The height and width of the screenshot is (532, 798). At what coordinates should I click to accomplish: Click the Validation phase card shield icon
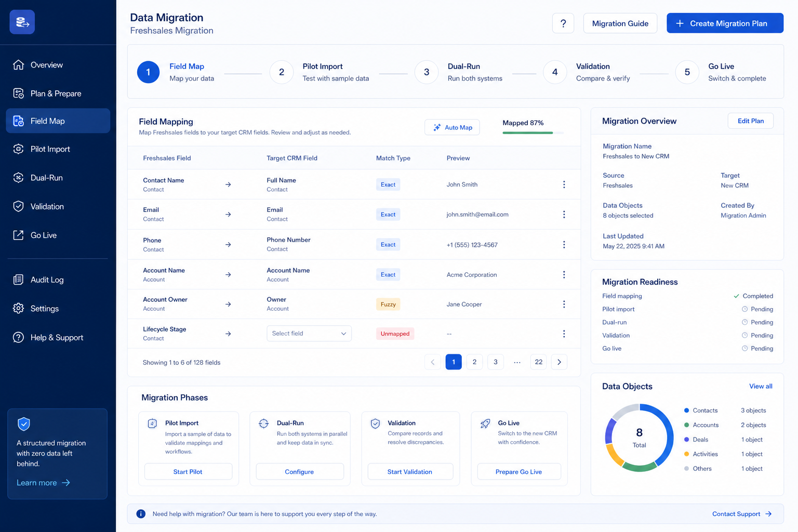tap(375, 423)
